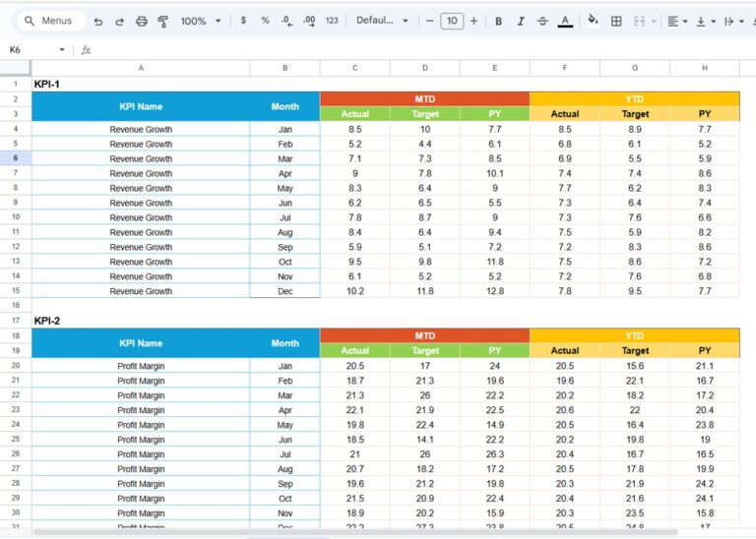Select the YTD PY 24.2 cell for Sep
Image resolution: width=756 pixels, height=539 pixels.
point(705,484)
